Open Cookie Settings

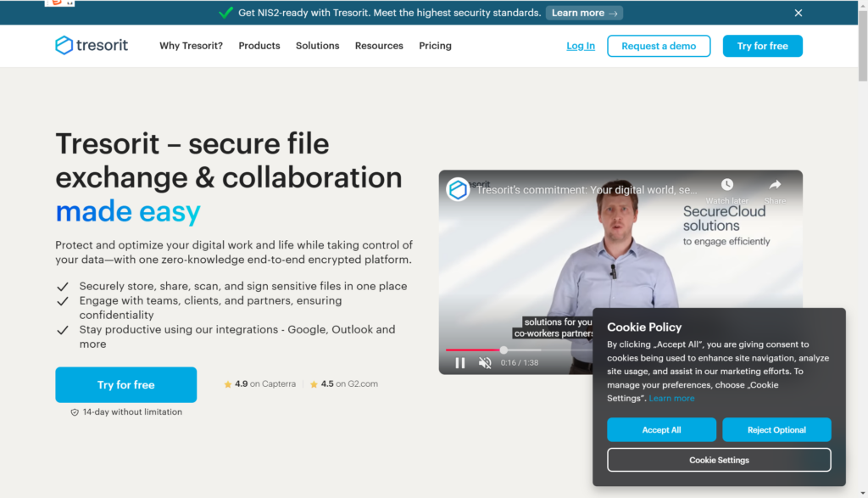(719, 460)
